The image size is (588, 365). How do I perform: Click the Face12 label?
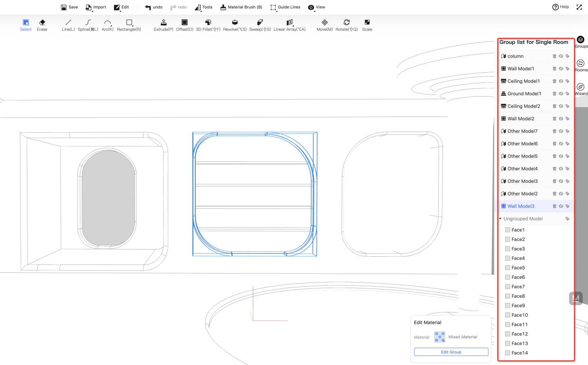tap(519, 334)
